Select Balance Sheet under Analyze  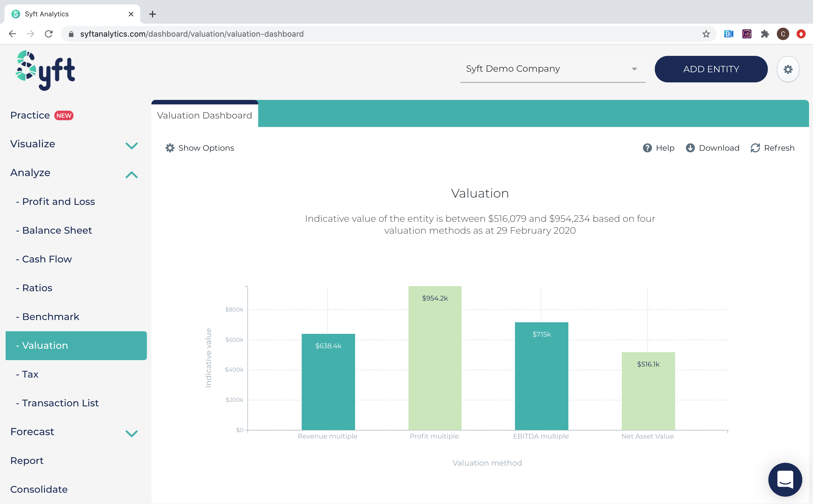pos(57,230)
